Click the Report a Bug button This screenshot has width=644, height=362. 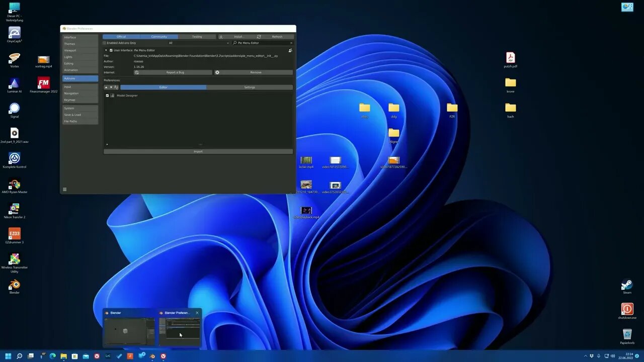[x=173, y=72]
